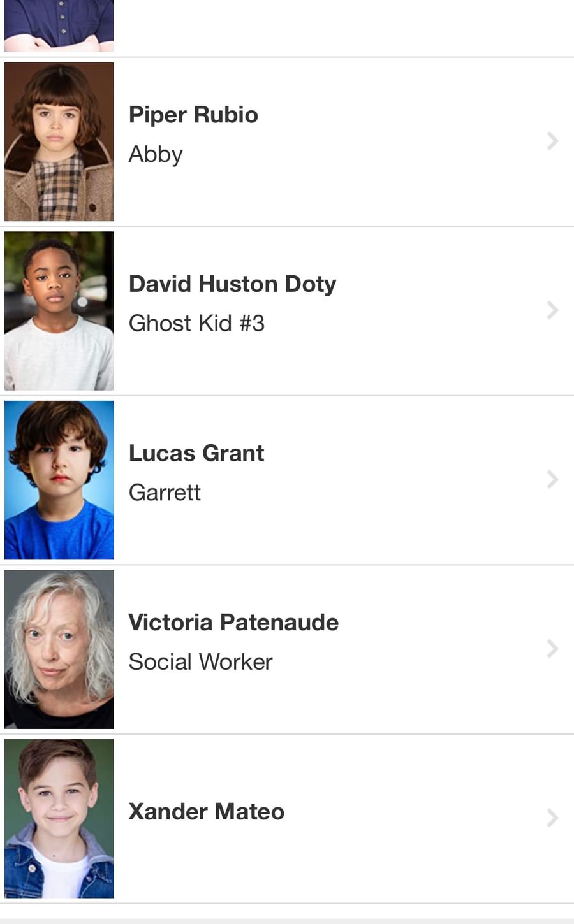Tap the chevron next to Lucas Grant
The image size is (574, 924).
[x=552, y=479]
